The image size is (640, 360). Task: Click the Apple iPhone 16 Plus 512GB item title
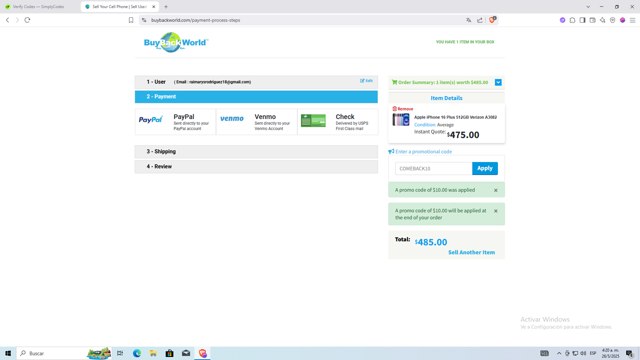tap(456, 117)
